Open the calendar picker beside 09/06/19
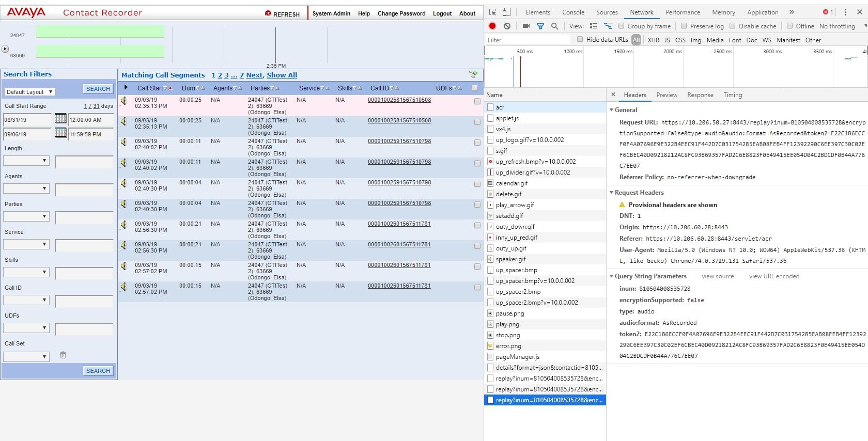The width and height of the screenshot is (868, 441). tap(60, 133)
